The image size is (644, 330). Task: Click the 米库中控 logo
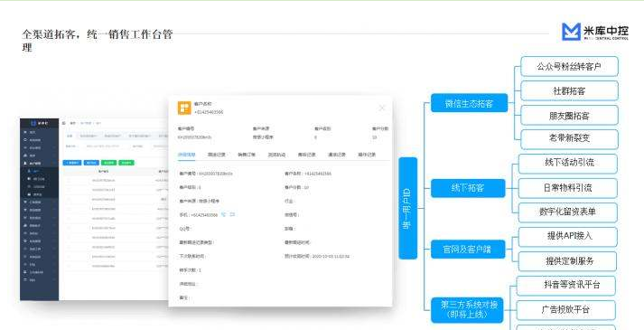coord(594,32)
